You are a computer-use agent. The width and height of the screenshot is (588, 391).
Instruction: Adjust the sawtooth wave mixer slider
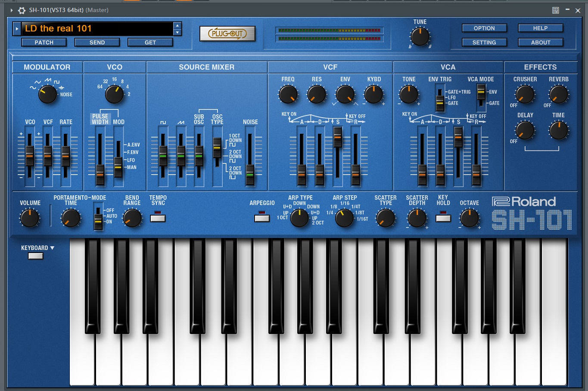(x=181, y=156)
